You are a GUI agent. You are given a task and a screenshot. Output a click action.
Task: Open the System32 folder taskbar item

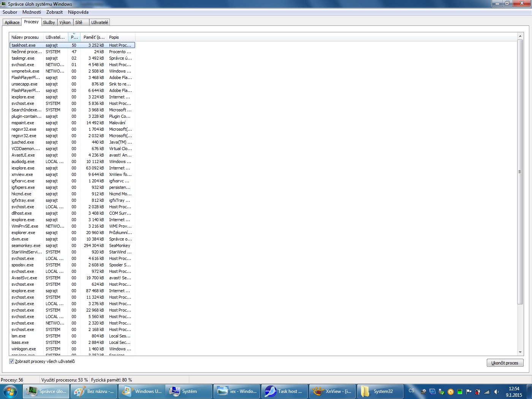(x=380, y=391)
